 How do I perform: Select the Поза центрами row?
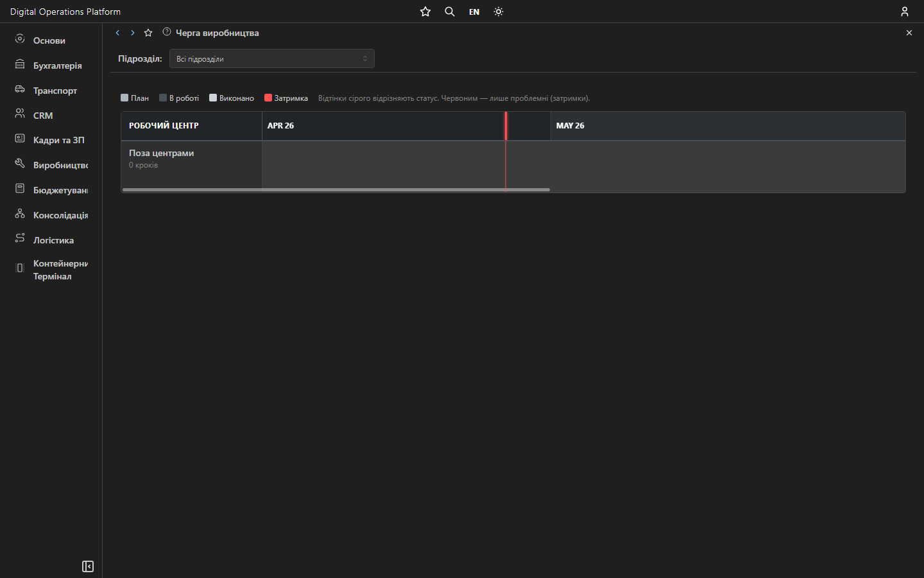point(513,166)
